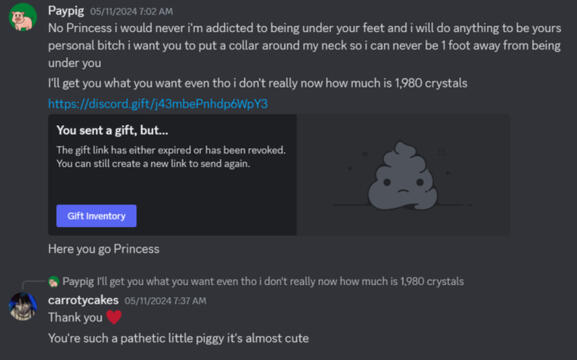Click the "almost cute" message line

pyautogui.click(x=178, y=338)
